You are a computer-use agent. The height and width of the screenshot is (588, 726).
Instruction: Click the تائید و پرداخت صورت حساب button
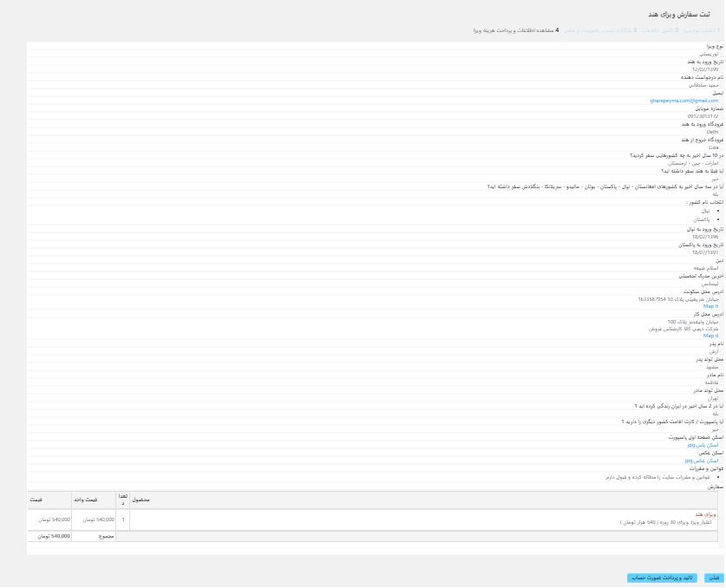662,578
